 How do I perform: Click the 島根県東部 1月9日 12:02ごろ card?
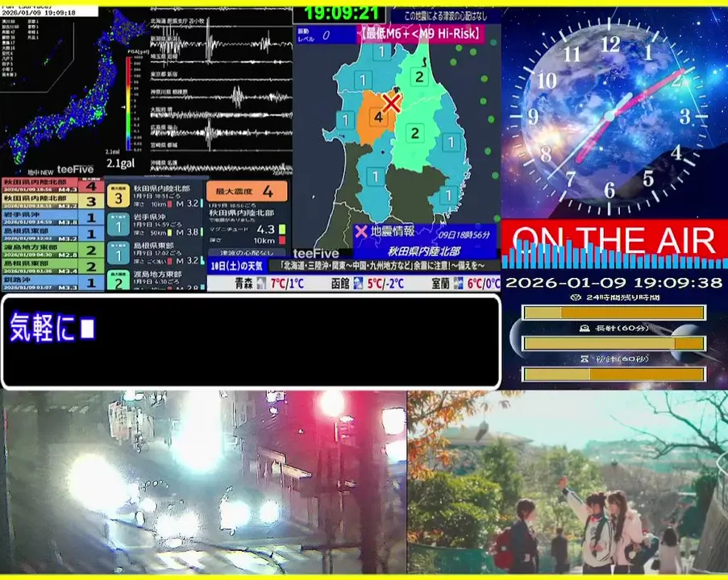click(x=155, y=254)
